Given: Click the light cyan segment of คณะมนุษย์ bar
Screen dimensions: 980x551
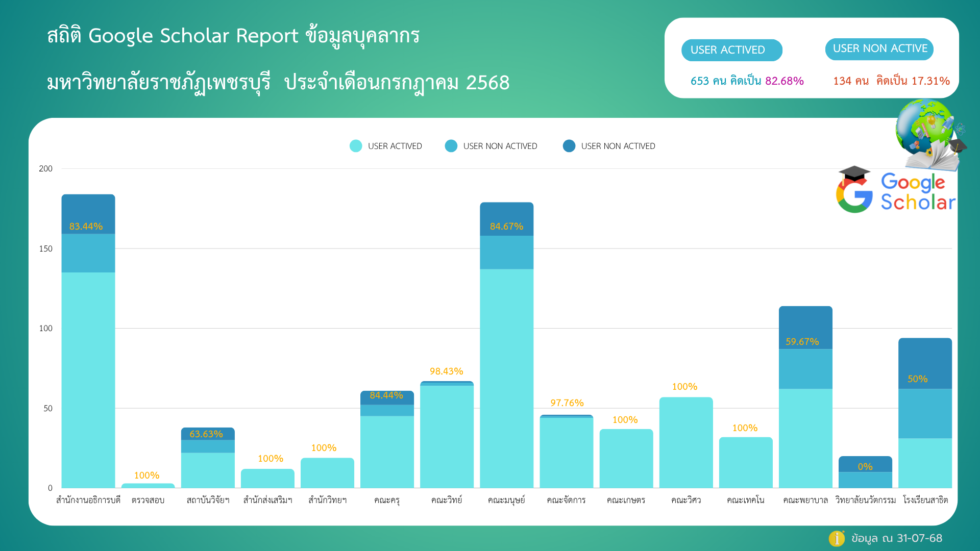Looking at the screenshot, I should (x=506, y=379).
